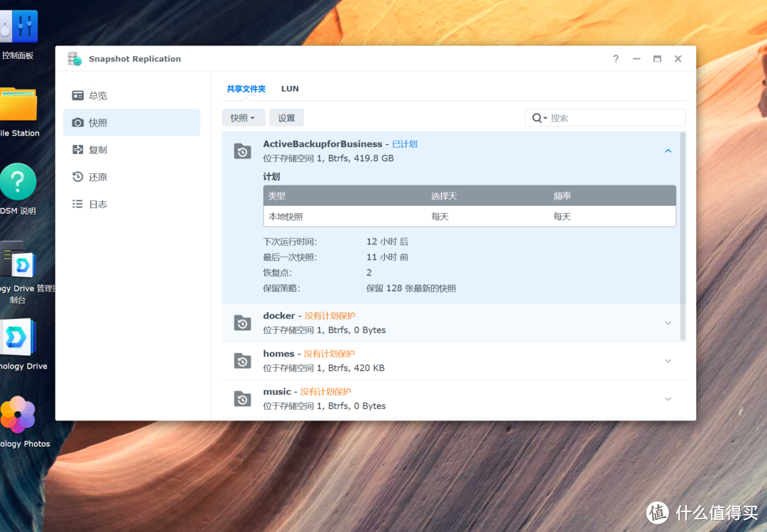Expand the docker shared folder row
This screenshot has height=532, width=767.
click(x=668, y=323)
